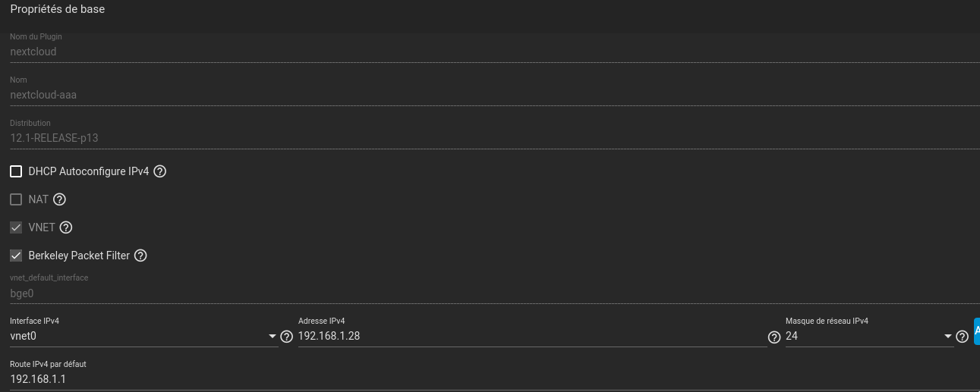The image size is (980, 392).
Task: Click help icon for Interface IPv4
Action: 286,337
